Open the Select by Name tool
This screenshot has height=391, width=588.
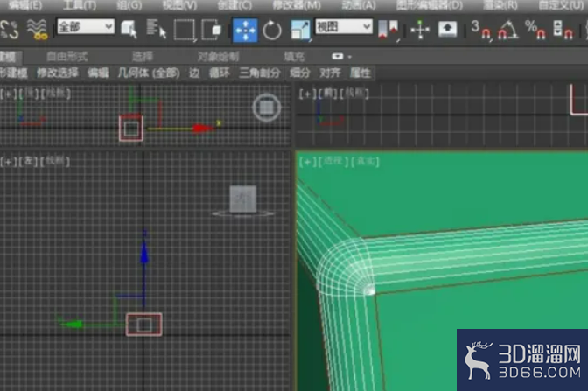coord(156,29)
